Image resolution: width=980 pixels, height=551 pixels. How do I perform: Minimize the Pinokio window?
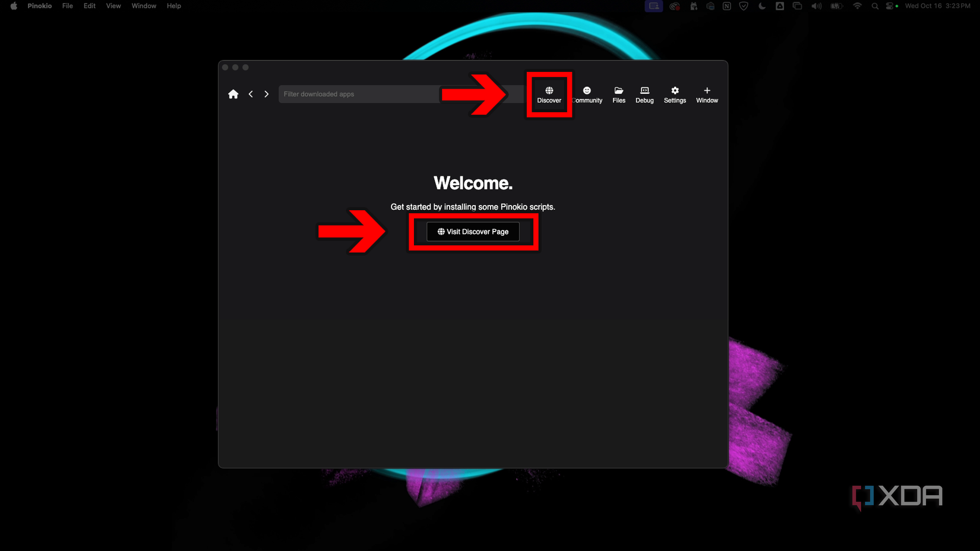(x=235, y=67)
